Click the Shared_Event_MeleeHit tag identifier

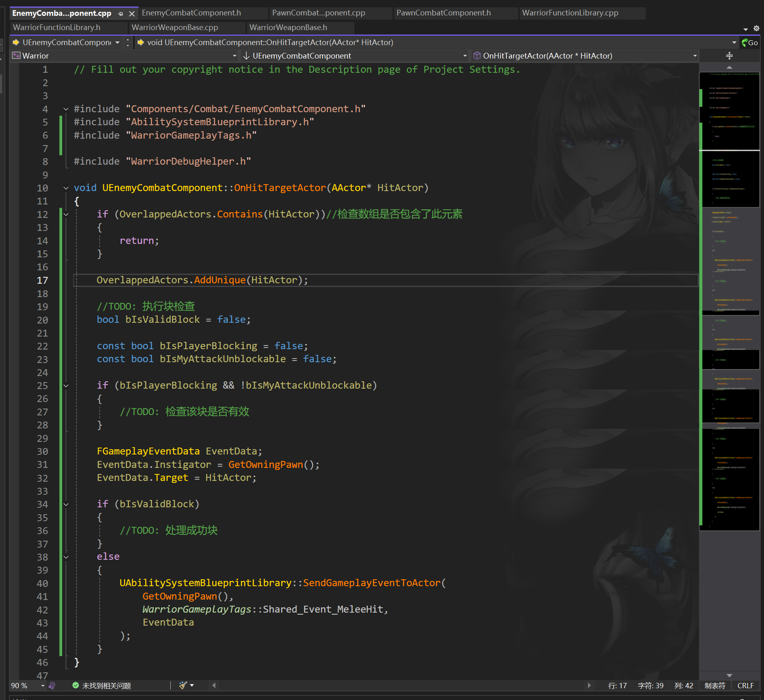(323, 609)
